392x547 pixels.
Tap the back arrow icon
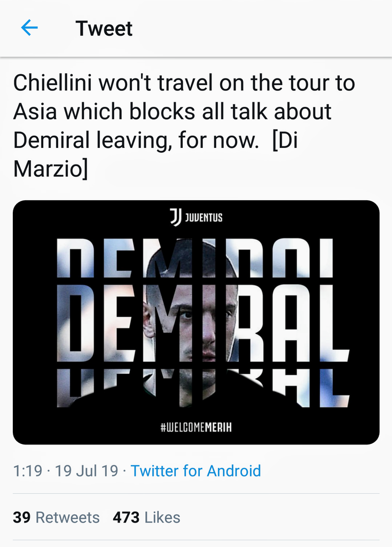click(29, 28)
